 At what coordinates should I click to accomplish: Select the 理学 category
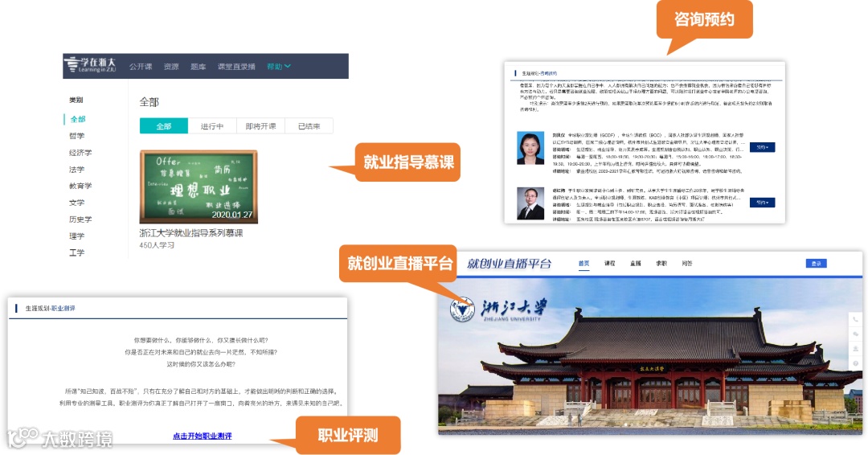77,236
